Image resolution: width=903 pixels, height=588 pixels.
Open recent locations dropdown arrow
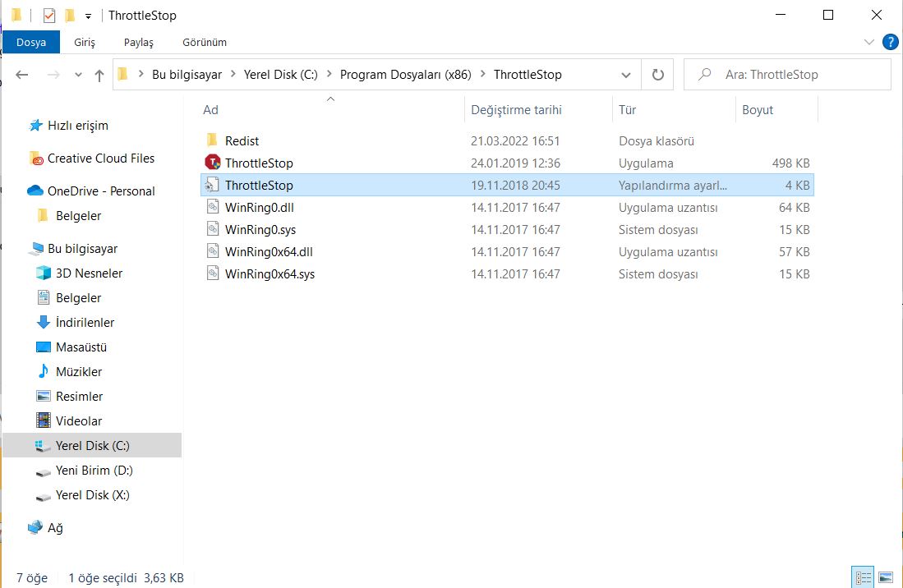78,75
